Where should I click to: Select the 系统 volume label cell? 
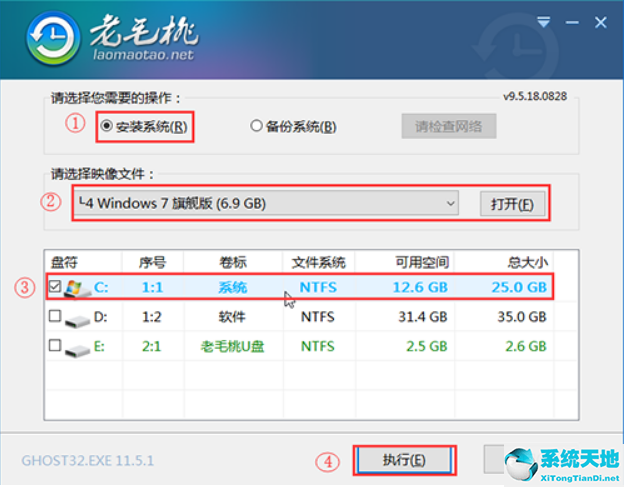(233, 287)
